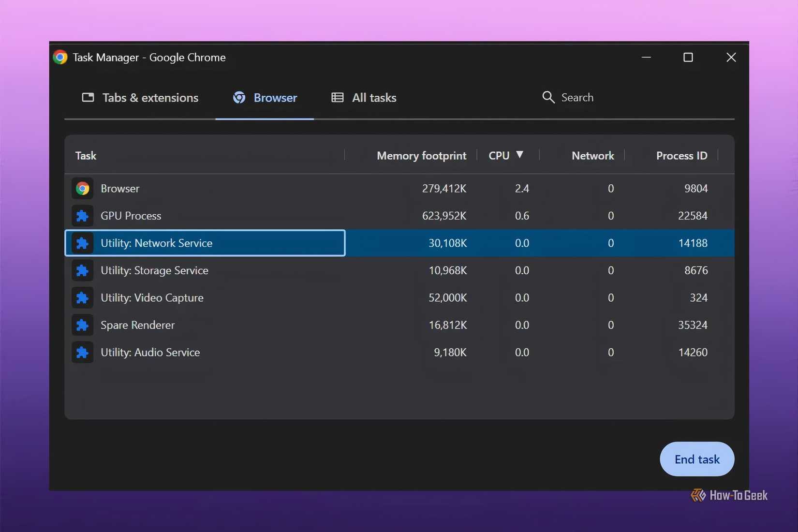The height and width of the screenshot is (532, 798).
Task: Click the All tasks list icon
Action: tap(338, 97)
